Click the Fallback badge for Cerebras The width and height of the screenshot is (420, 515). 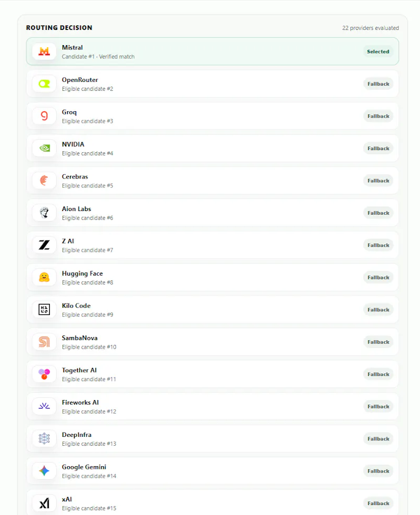[x=379, y=181]
